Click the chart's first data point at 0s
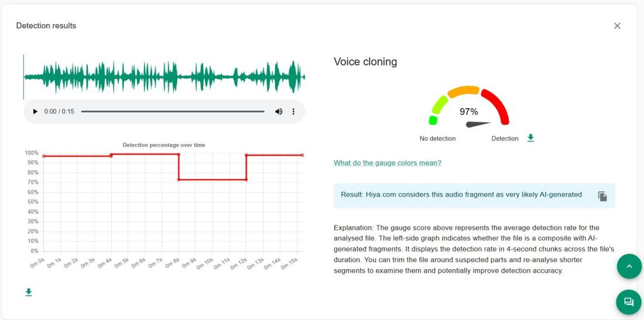 click(x=43, y=156)
